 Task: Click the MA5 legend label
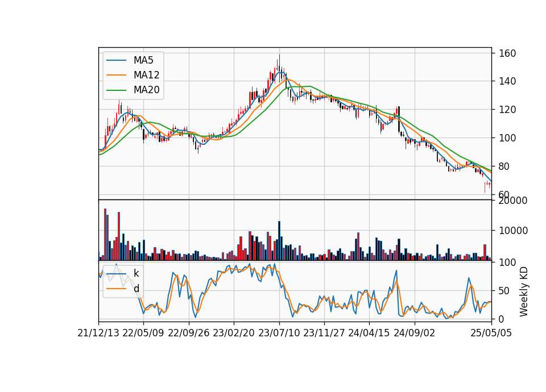tap(143, 60)
